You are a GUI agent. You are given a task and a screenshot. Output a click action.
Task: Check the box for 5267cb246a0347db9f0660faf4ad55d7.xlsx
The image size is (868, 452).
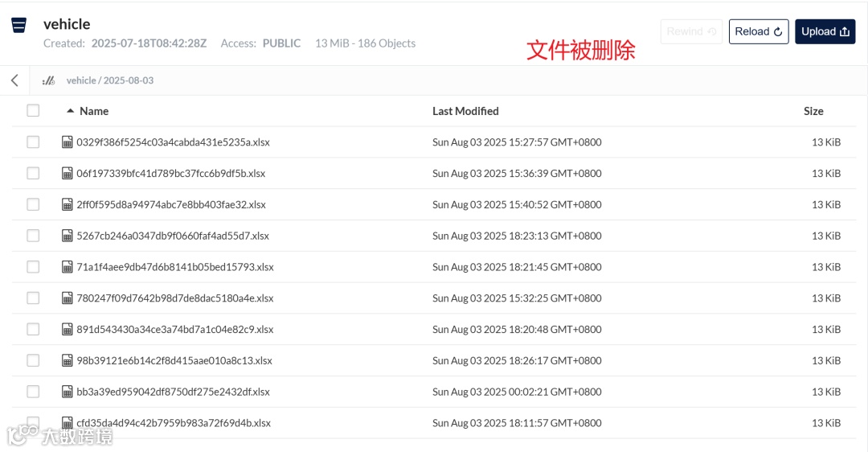(33, 236)
